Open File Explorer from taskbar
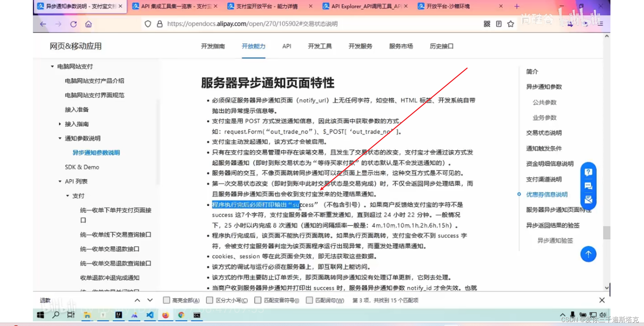The width and height of the screenshot is (644, 326). [87, 315]
